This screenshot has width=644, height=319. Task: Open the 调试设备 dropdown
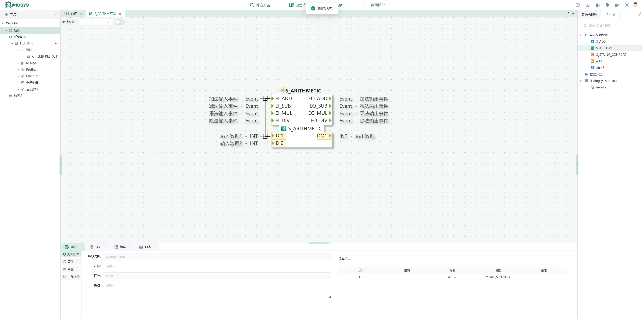pos(95,22)
